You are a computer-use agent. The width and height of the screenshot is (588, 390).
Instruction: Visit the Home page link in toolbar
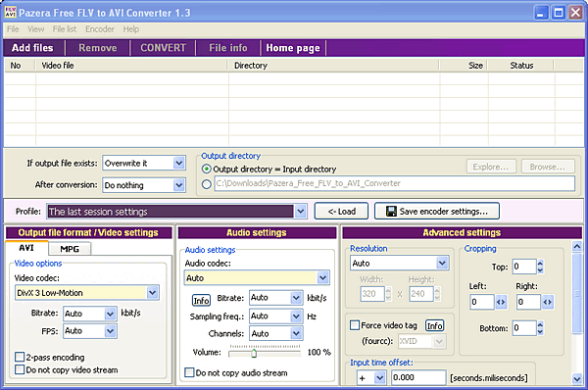click(293, 48)
